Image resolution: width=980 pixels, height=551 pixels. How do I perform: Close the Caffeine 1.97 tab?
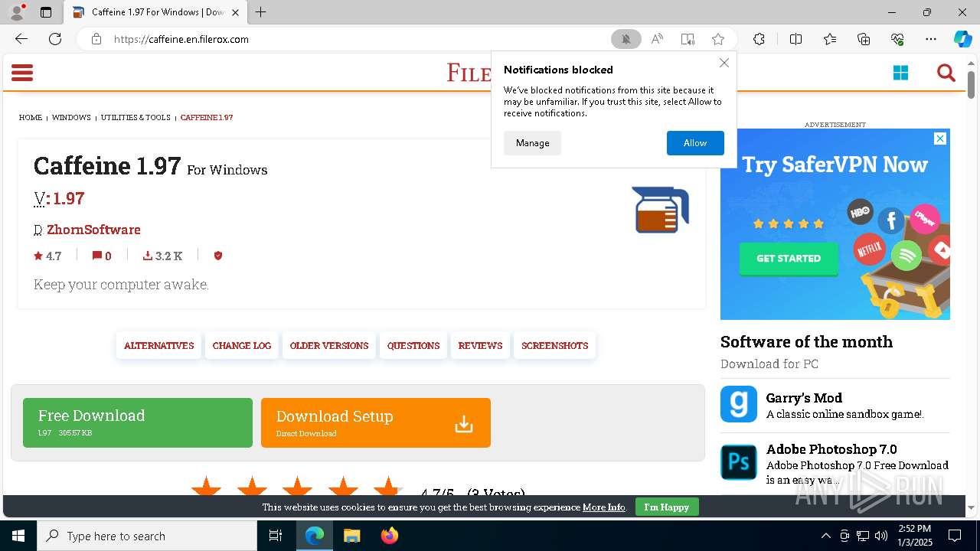pos(235,12)
